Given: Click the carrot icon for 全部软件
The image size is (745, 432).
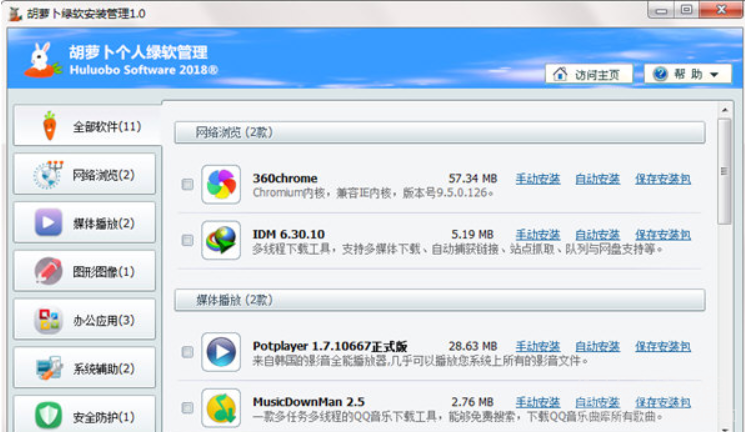Looking at the screenshot, I should (49, 126).
